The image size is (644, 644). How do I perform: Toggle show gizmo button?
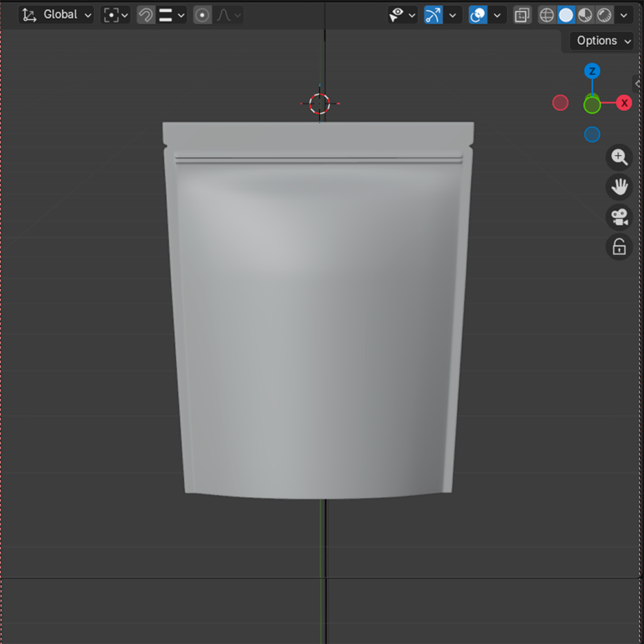click(433, 15)
